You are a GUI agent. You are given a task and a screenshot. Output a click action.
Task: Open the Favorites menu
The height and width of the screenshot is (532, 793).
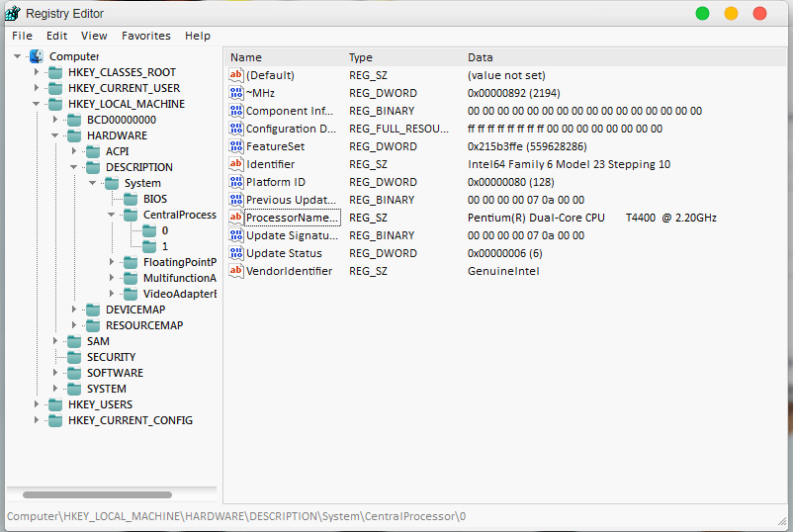pyautogui.click(x=146, y=36)
